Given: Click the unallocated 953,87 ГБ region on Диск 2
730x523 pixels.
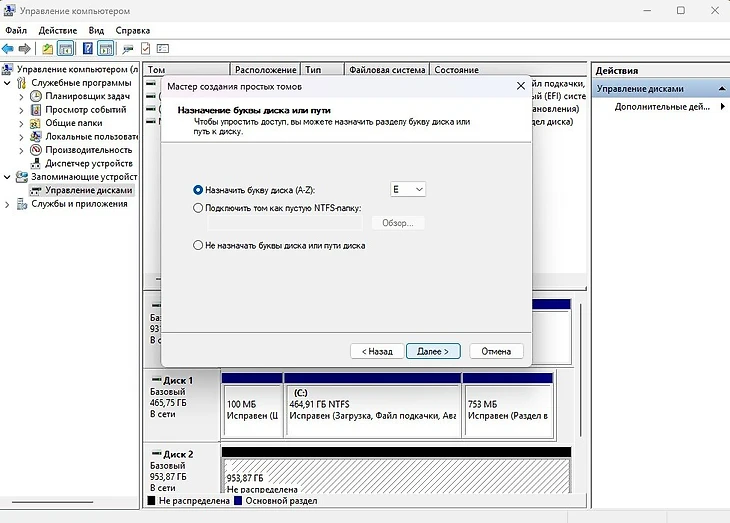Looking at the screenshot, I should [396, 478].
